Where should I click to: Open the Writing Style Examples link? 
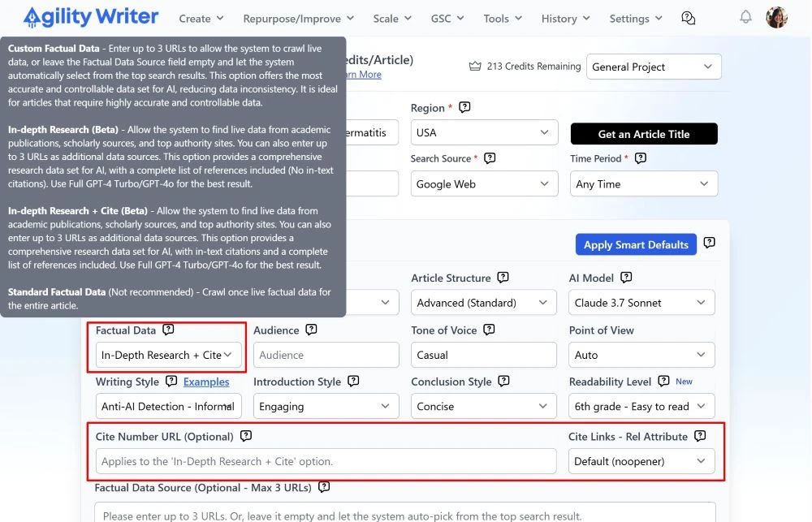pos(206,382)
